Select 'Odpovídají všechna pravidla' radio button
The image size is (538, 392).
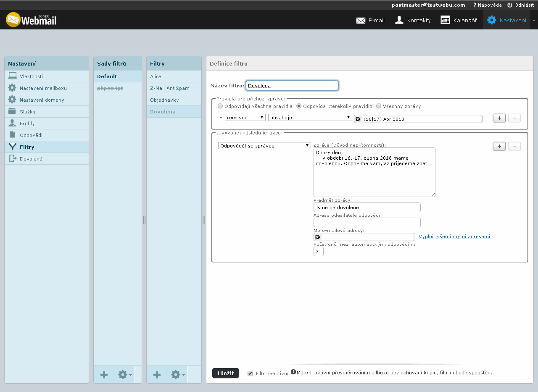point(220,106)
